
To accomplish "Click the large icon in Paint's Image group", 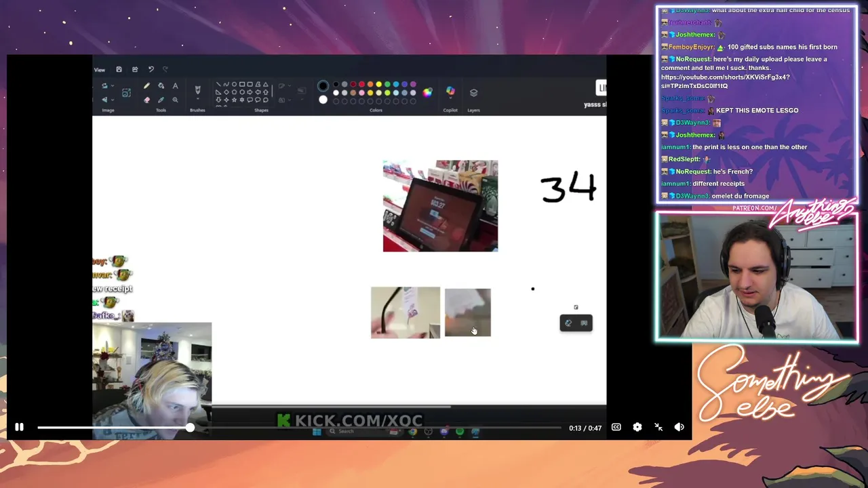I will click(126, 93).
